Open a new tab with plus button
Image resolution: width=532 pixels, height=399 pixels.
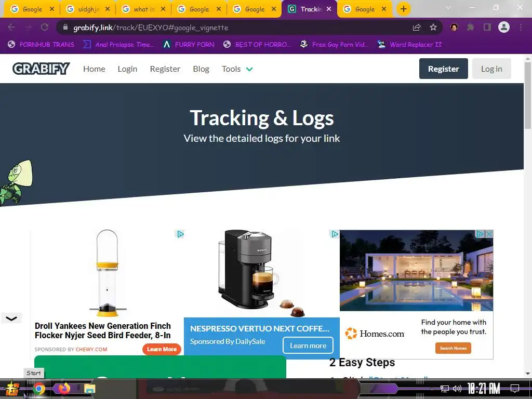click(403, 9)
